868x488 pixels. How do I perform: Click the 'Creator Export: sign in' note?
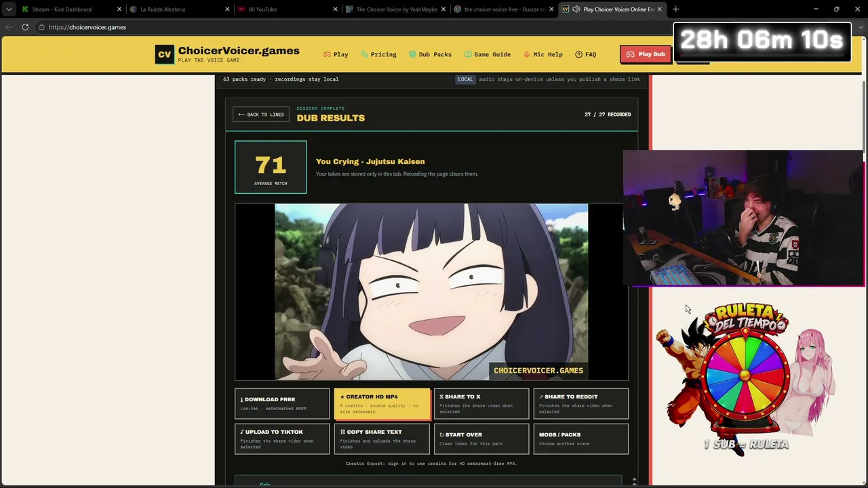point(431,464)
